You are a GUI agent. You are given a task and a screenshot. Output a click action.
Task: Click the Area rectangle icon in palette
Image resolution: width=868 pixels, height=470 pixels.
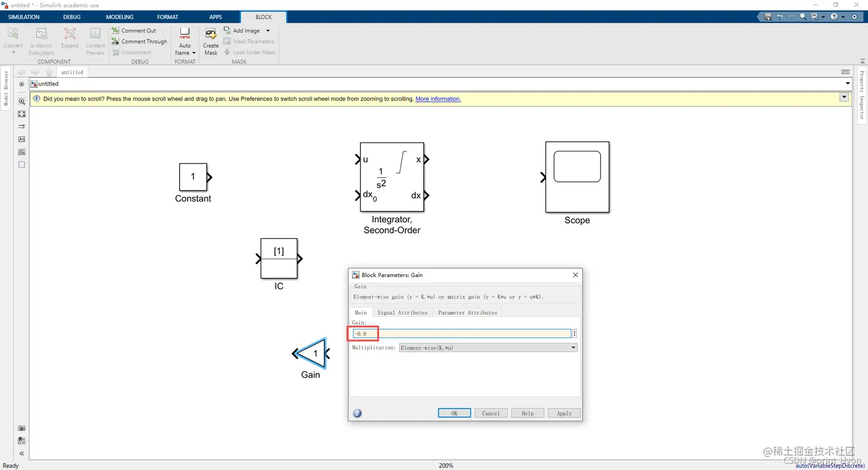pos(22,165)
